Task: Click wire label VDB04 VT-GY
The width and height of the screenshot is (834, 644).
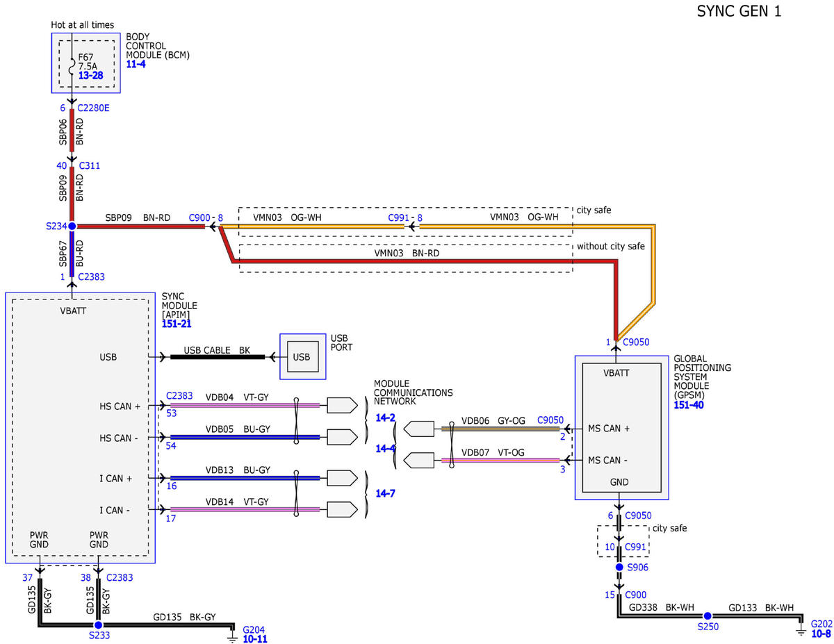Action: point(238,397)
